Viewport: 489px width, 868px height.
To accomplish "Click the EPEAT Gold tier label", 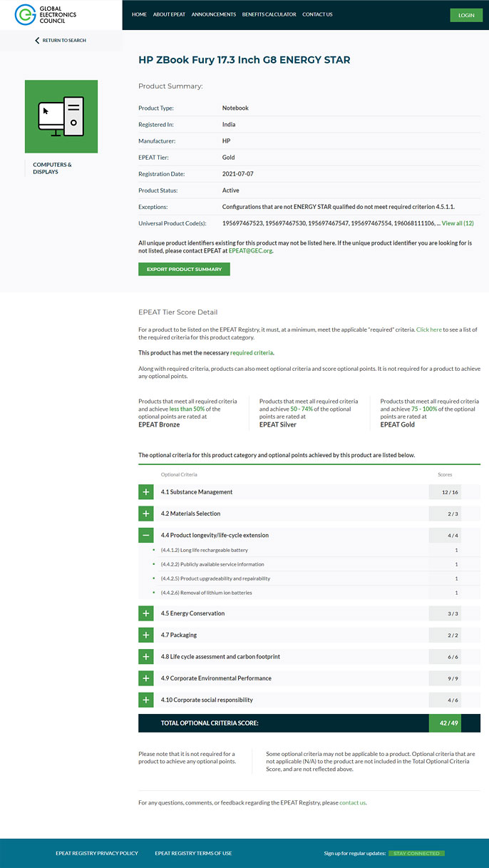I will (398, 424).
